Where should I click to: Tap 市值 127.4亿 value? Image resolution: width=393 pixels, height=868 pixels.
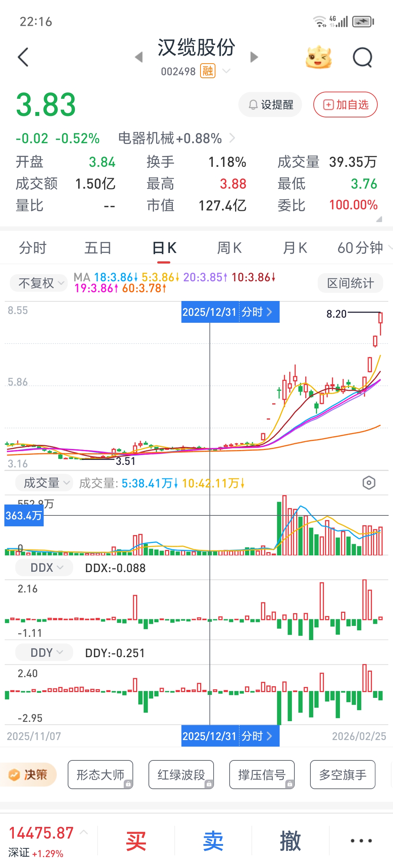[x=223, y=206]
